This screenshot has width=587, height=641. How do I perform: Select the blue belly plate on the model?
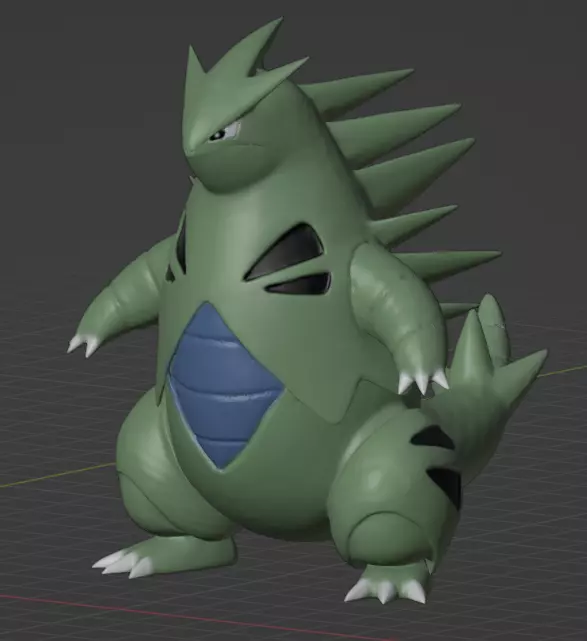coord(224,388)
